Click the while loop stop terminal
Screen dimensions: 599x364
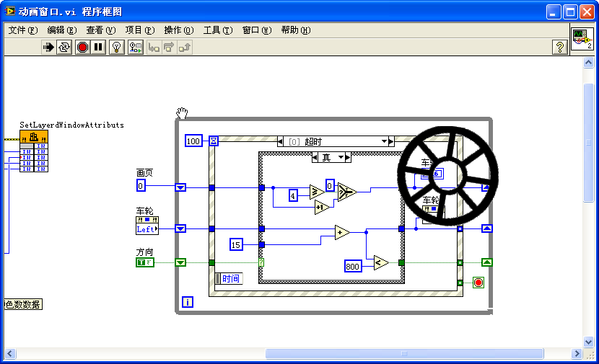point(478,282)
